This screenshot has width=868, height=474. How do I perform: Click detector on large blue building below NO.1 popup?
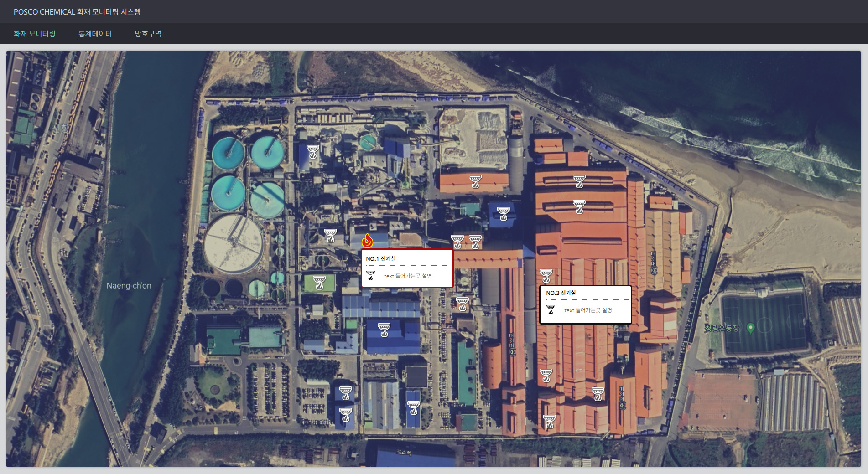point(384,330)
